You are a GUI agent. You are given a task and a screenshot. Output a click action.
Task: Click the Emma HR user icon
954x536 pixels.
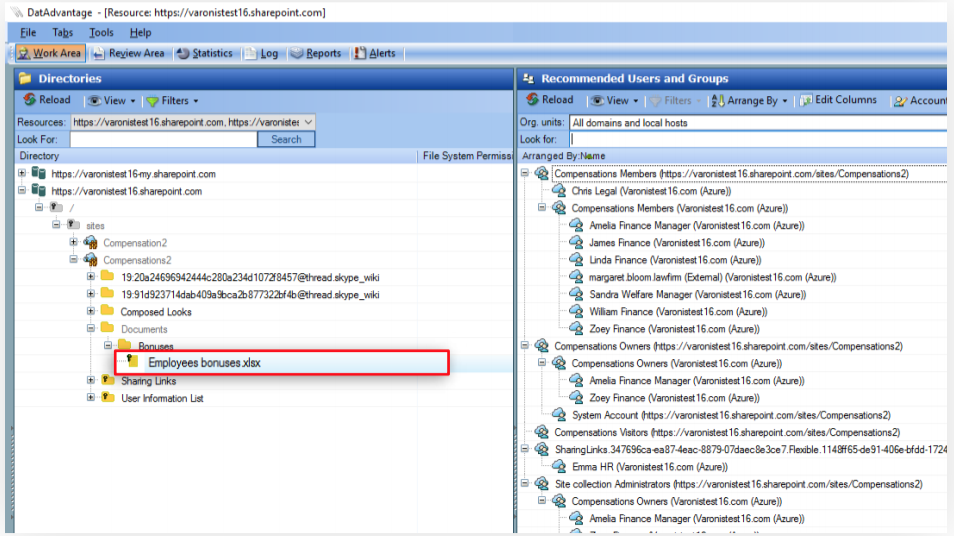559,467
